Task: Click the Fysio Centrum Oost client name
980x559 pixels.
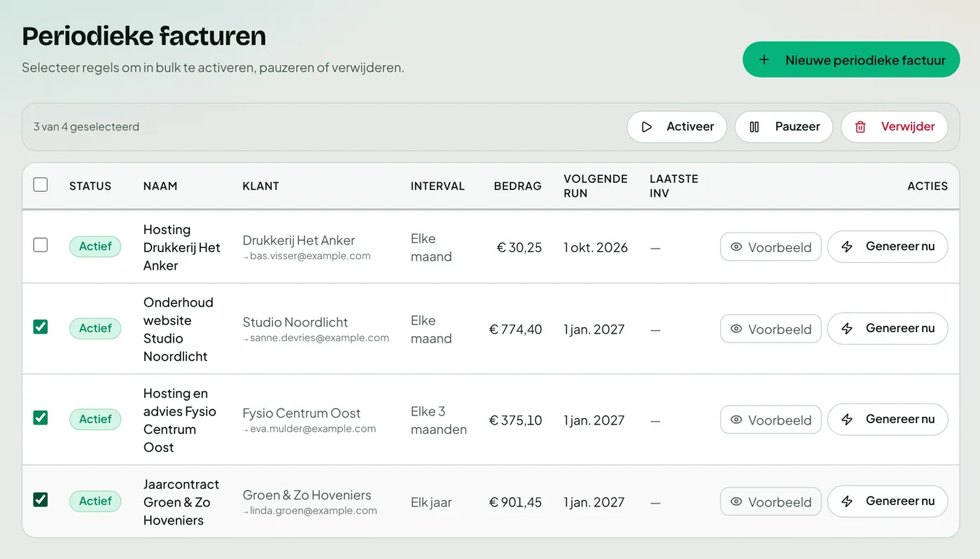Action: (302, 413)
